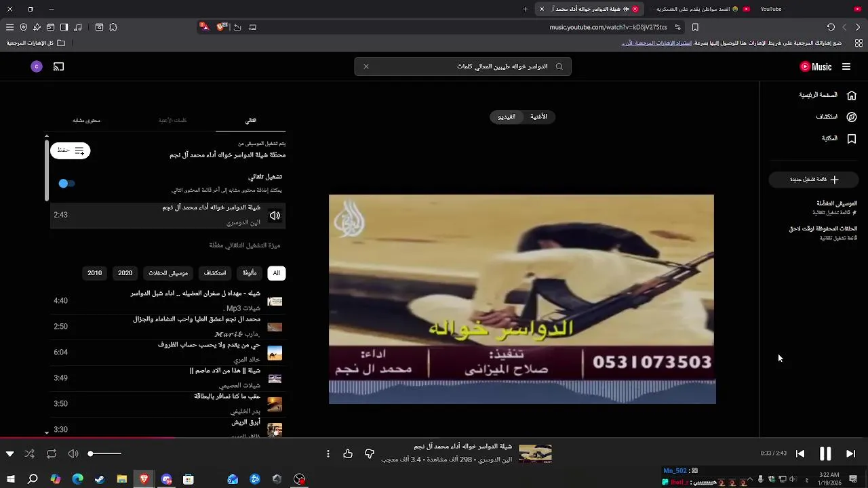Go to the previous track
Viewport: 868px width, 488px height.
pyautogui.click(x=800, y=453)
